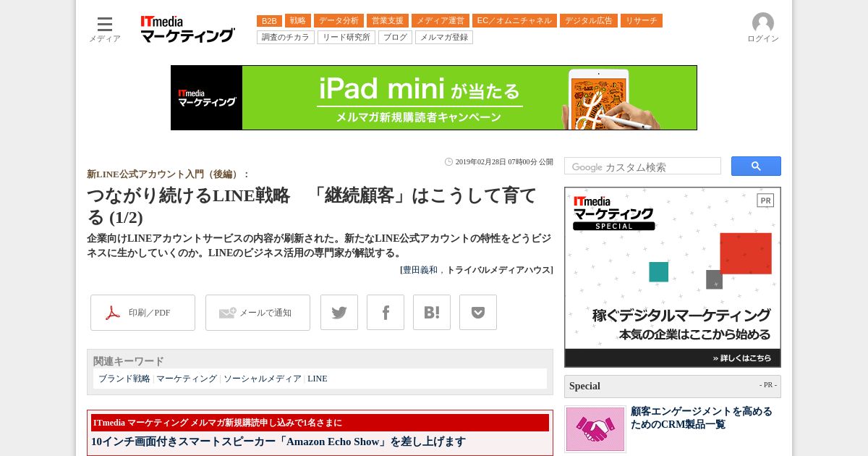
Task: Open the B2B category tab
Action: tap(269, 21)
